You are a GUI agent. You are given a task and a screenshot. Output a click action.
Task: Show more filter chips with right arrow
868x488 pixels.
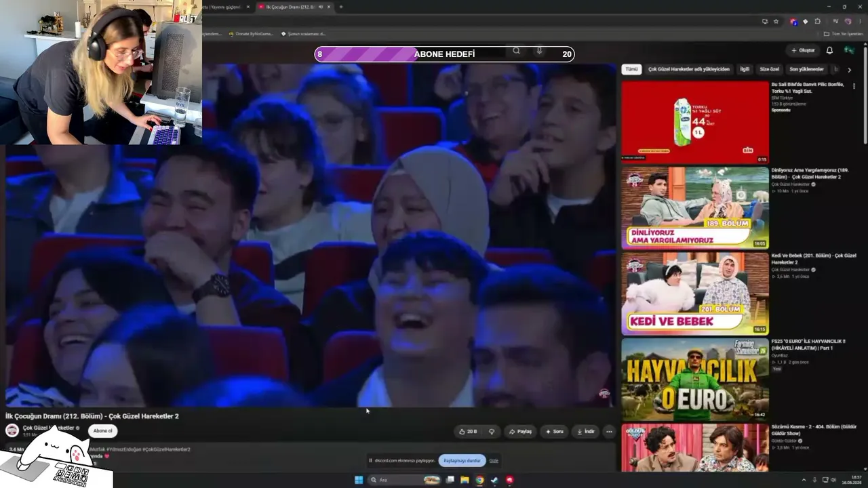coord(849,69)
